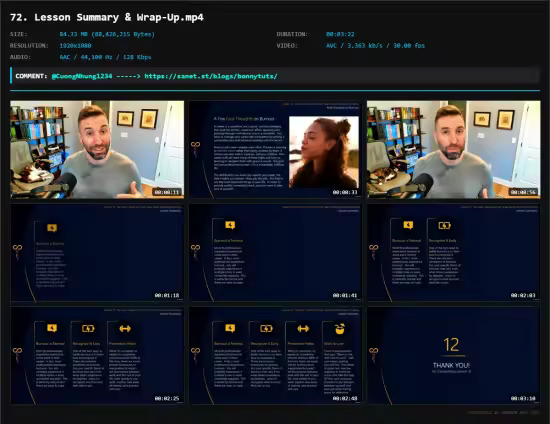Select the thumbnail at timestamp 00:00:11
The height and width of the screenshot is (424, 550).
tap(97, 150)
